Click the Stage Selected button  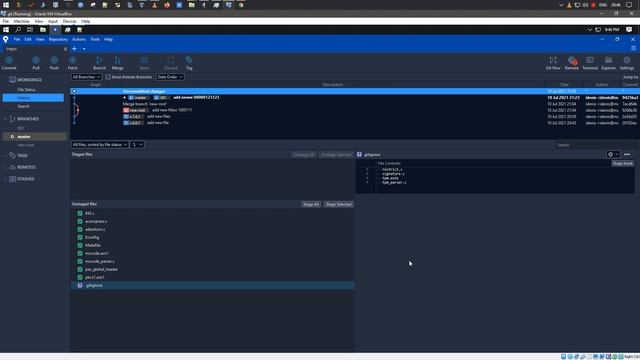338,204
